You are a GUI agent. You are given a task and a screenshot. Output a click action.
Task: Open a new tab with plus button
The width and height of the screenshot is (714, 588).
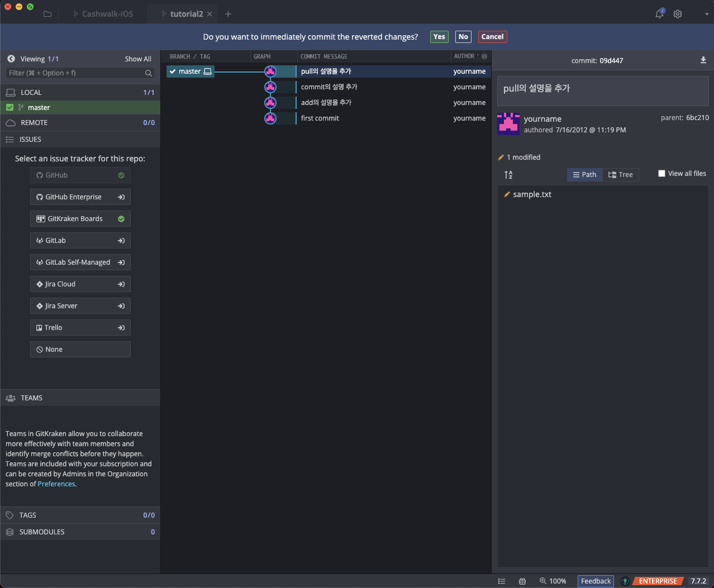[x=228, y=14]
